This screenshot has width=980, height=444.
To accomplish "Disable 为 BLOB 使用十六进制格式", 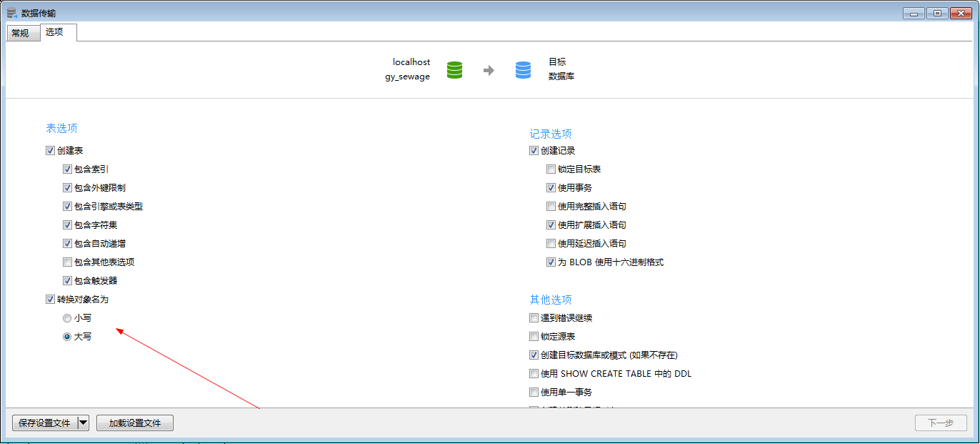I will point(551,262).
